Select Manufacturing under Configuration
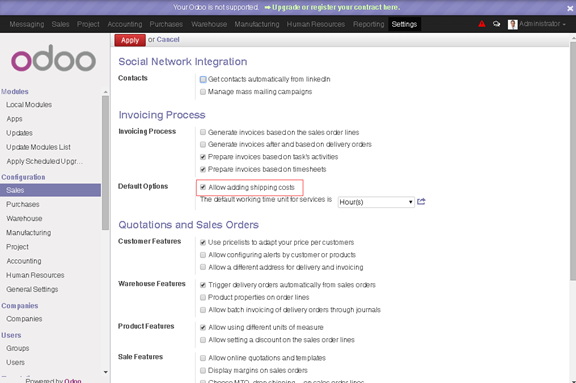This screenshot has height=383, width=576. [28, 232]
